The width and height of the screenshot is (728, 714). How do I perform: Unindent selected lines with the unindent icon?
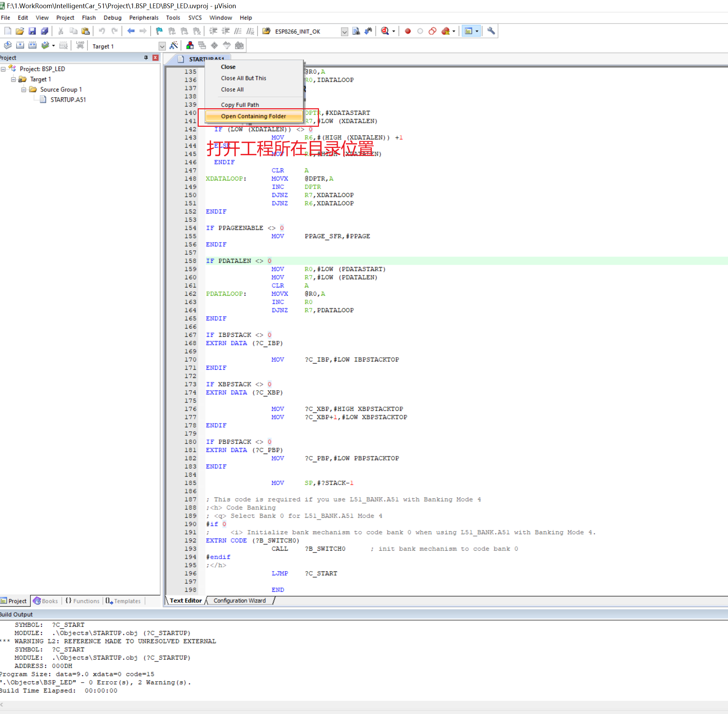tap(225, 31)
